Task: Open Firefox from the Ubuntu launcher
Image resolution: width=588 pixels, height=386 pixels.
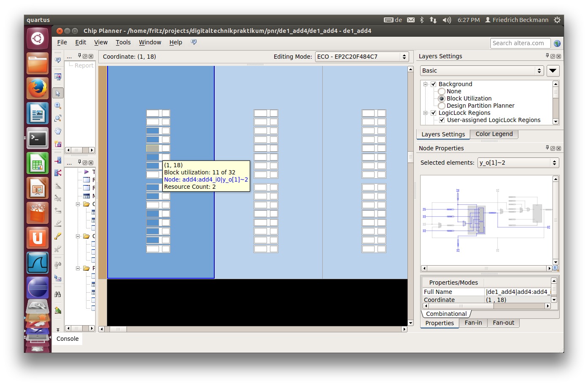Action: tap(38, 88)
